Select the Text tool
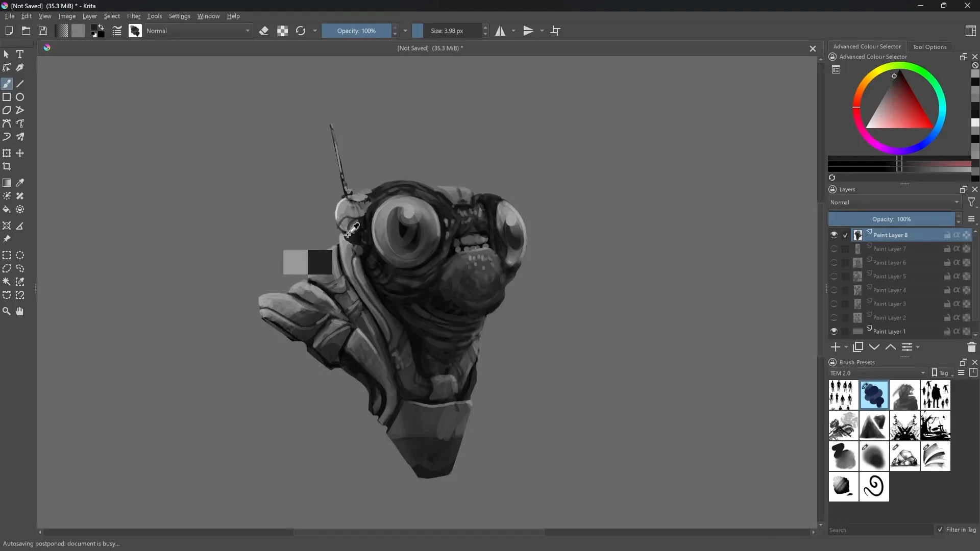The image size is (980, 551). [x=20, y=54]
